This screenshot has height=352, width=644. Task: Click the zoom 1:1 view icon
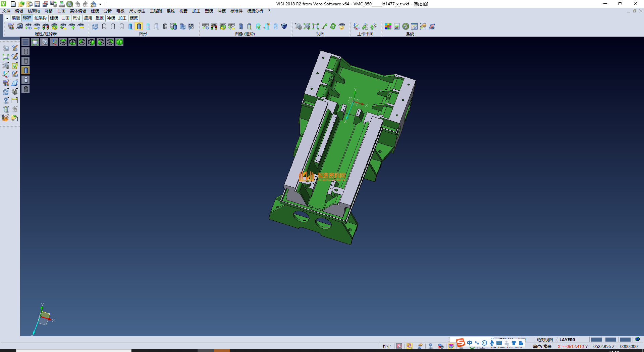click(x=315, y=26)
